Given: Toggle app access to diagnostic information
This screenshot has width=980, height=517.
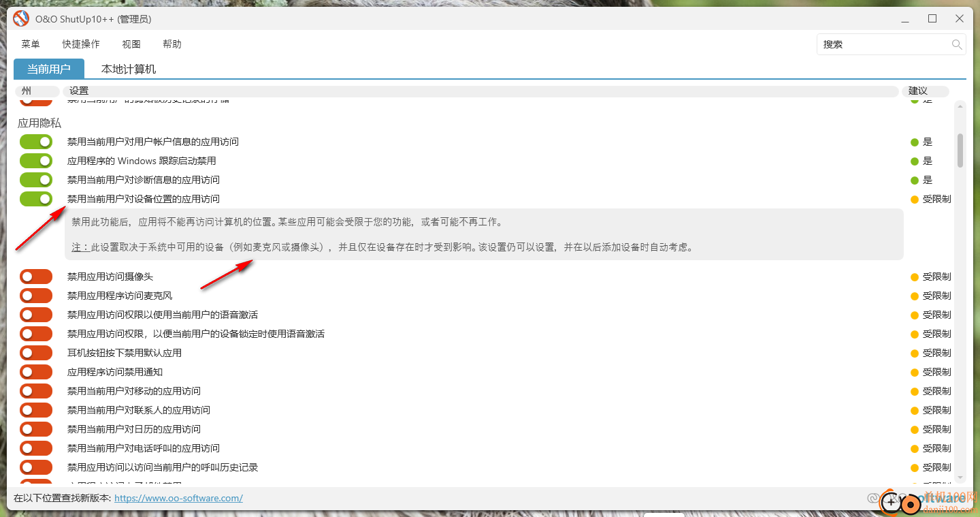Looking at the screenshot, I should (36, 180).
